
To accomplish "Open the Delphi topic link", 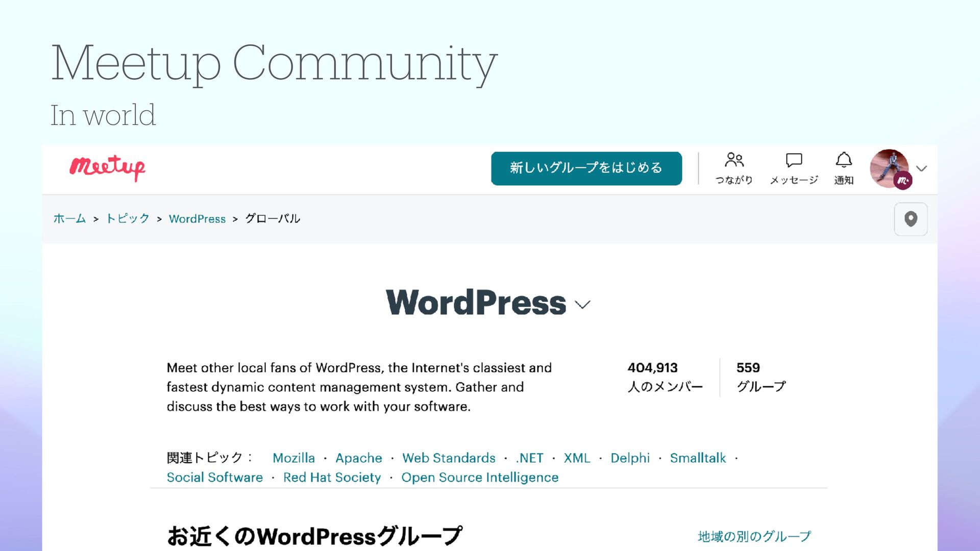I will [630, 458].
